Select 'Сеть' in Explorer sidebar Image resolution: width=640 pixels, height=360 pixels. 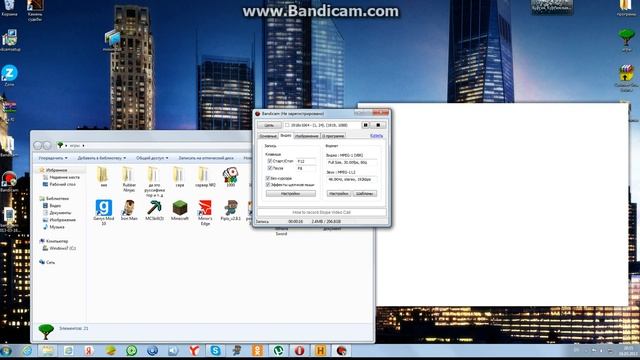[47, 262]
